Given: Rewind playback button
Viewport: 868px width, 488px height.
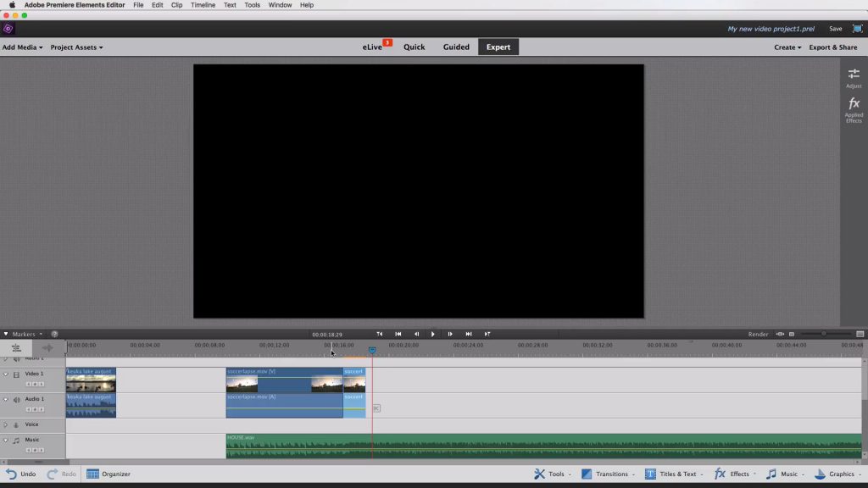Looking at the screenshot, I should click(398, 334).
